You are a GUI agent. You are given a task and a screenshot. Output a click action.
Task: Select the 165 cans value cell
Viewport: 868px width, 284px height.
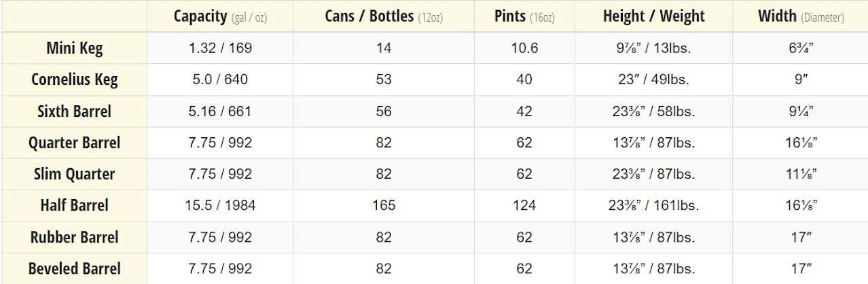[384, 205]
